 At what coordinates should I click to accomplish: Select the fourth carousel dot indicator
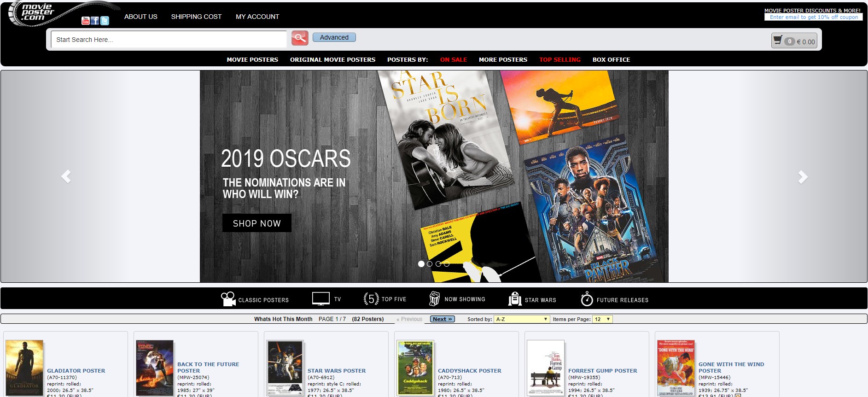click(447, 264)
